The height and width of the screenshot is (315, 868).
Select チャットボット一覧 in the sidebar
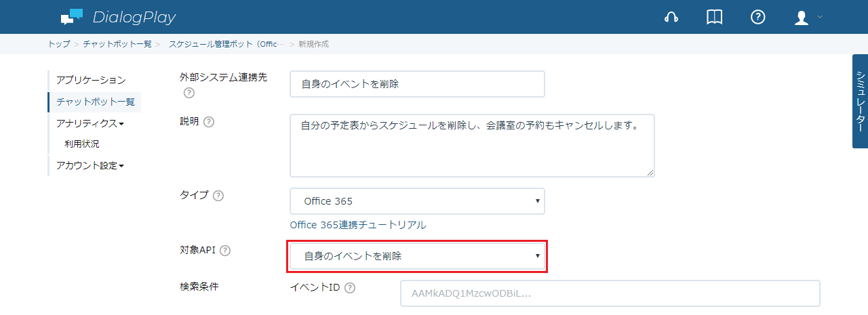96,102
